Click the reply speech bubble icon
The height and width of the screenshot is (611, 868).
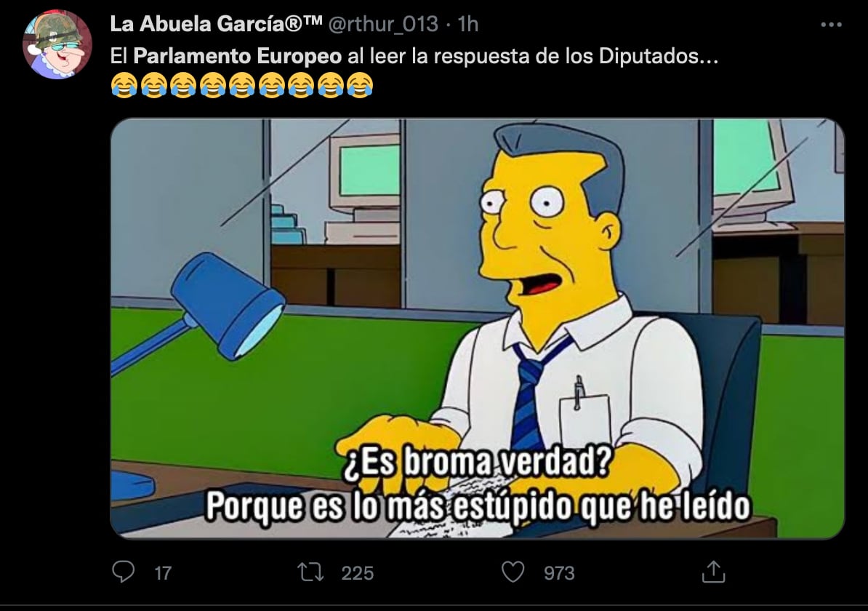pos(123,572)
